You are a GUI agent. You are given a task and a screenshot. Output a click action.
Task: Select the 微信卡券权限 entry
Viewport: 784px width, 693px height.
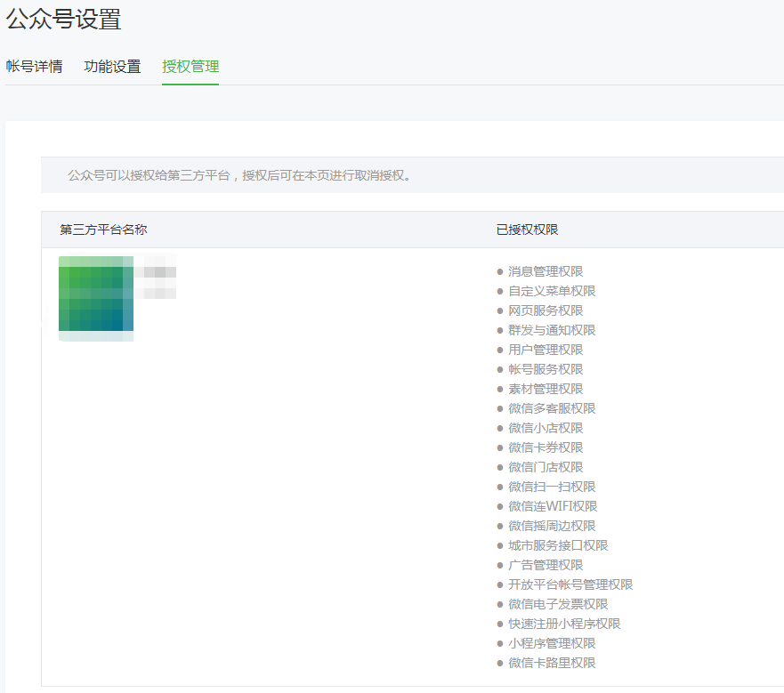[x=546, y=447]
